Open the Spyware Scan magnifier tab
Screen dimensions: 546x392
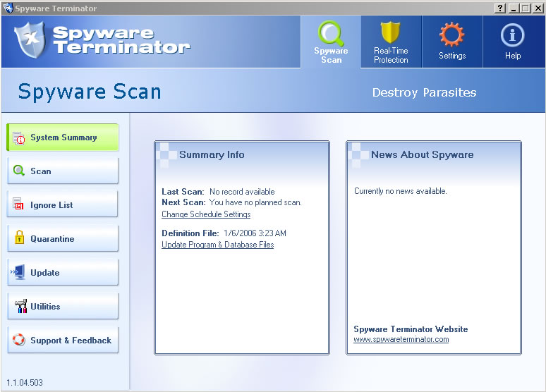click(x=331, y=42)
